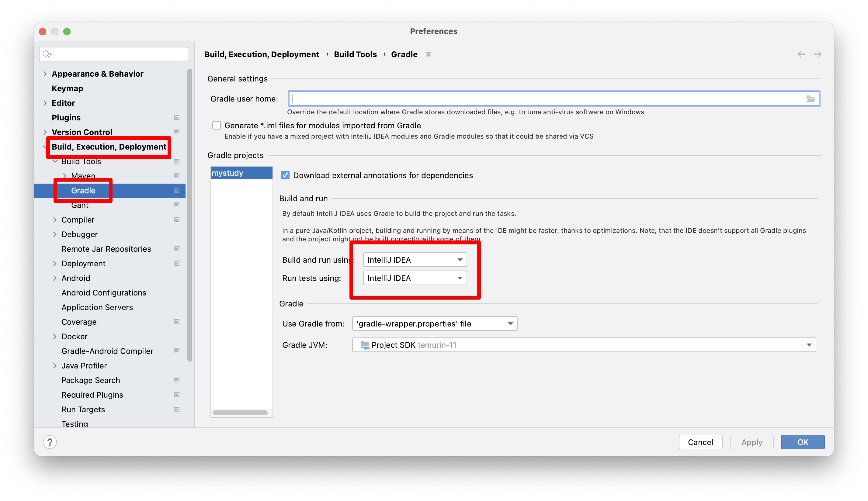Click the Cancel button

pyautogui.click(x=700, y=442)
